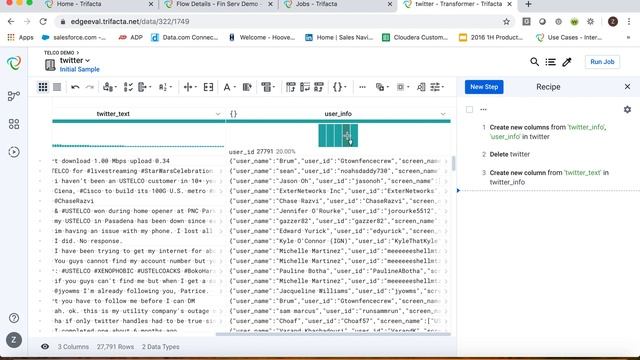This screenshot has height=360, width=640.
Task: Select recipe step 1 Create new columns
Action: pyautogui.click(x=547, y=132)
